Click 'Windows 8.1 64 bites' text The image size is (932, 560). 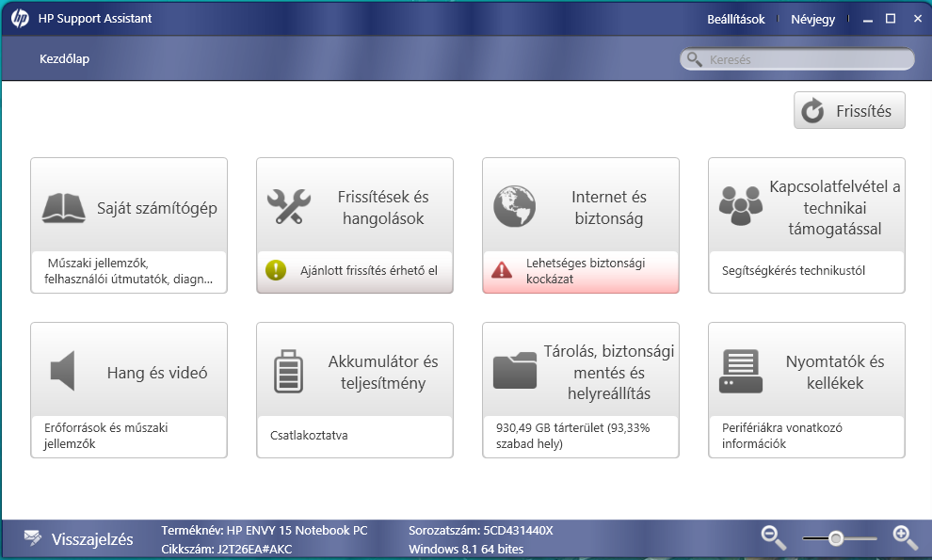click(466, 550)
